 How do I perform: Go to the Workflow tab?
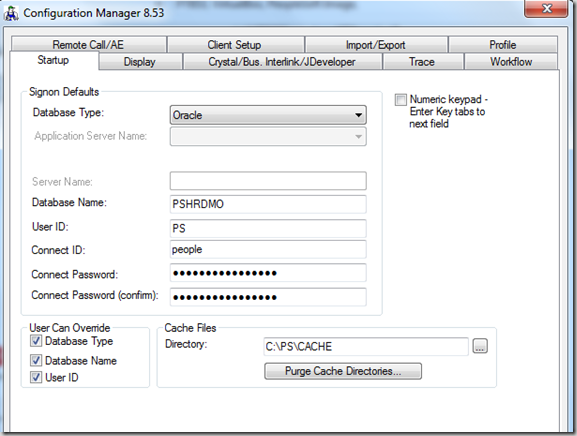pyautogui.click(x=511, y=62)
